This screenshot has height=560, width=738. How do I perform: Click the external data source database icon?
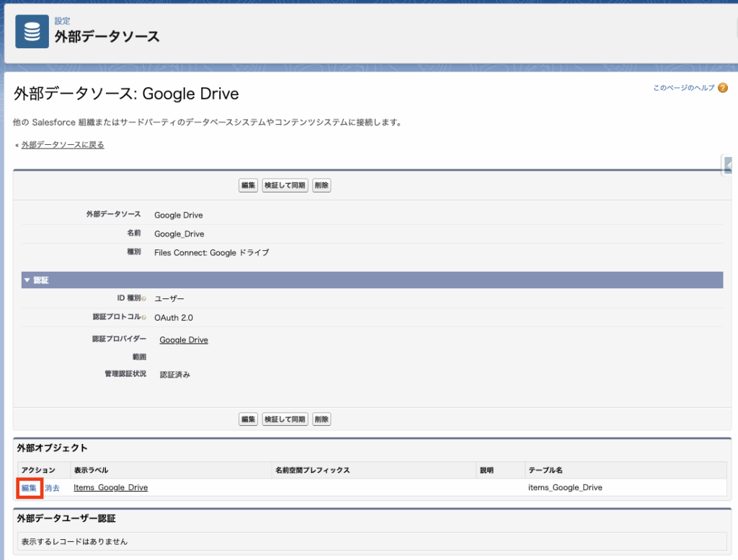(x=32, y=32)
